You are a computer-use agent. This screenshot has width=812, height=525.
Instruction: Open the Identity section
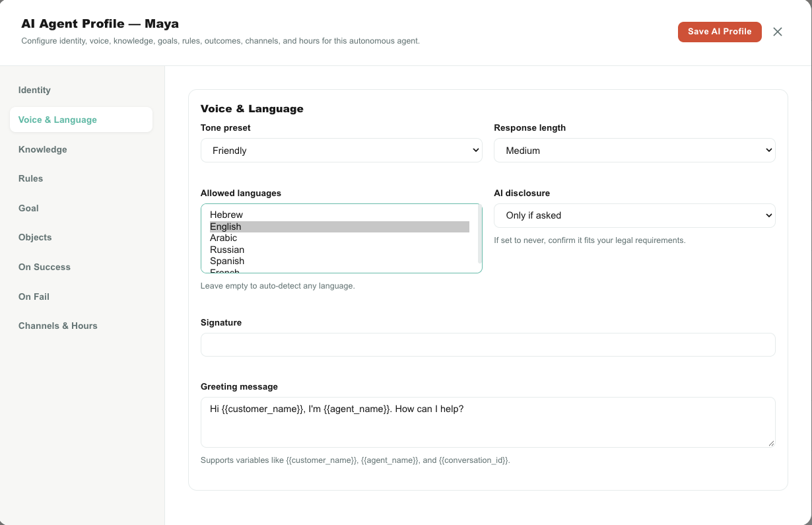click(x=81, y=90)
